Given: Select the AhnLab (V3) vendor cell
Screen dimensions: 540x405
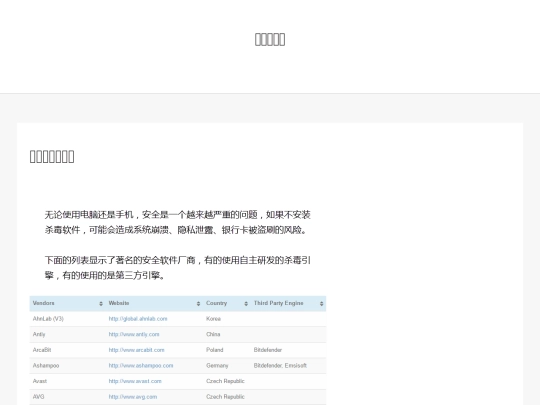Looking at the screenshot, I should coord(48,319).
